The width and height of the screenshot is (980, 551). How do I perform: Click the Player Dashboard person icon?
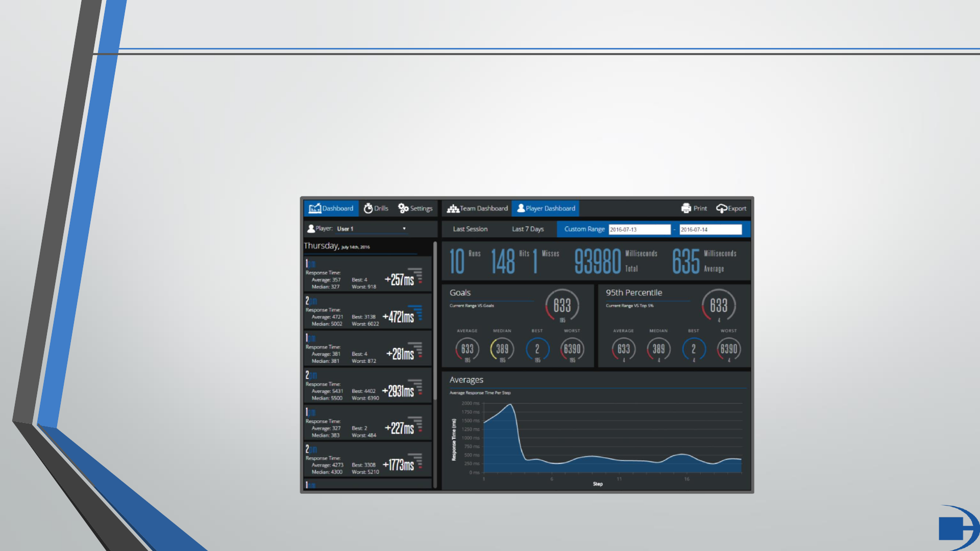pyautogui.click(x=521, y=208)
